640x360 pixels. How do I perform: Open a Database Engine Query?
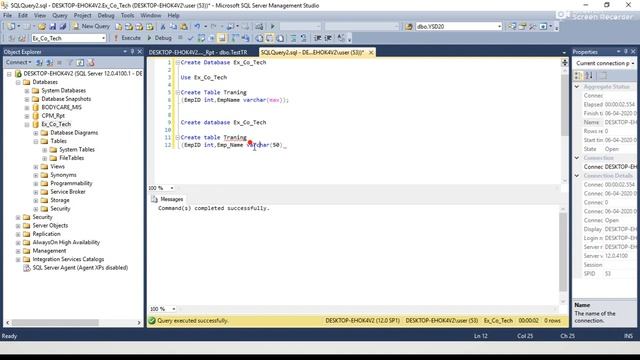click(118, 27)
